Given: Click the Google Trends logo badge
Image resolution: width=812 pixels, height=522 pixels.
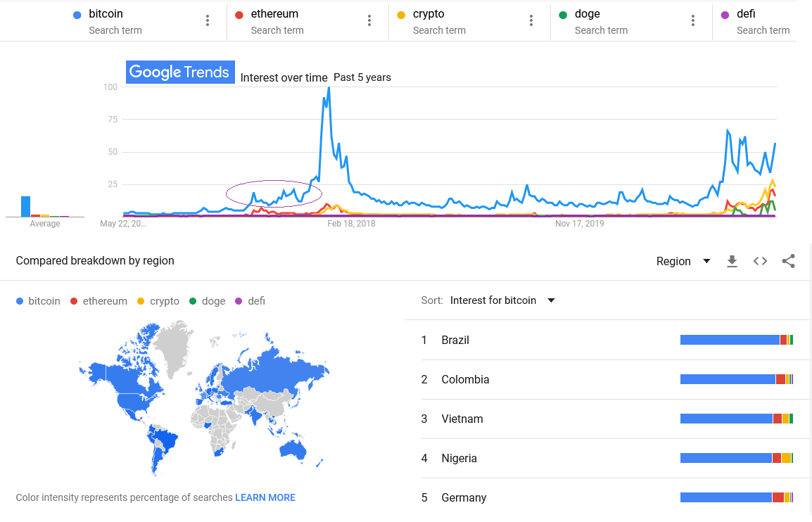Looking at the screenshot, I should [180, 72].
